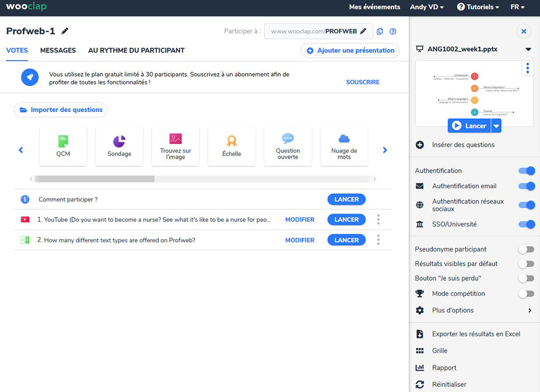
Task: Turn off SSO/Université authentication
Action: click(x=526, y=224)
